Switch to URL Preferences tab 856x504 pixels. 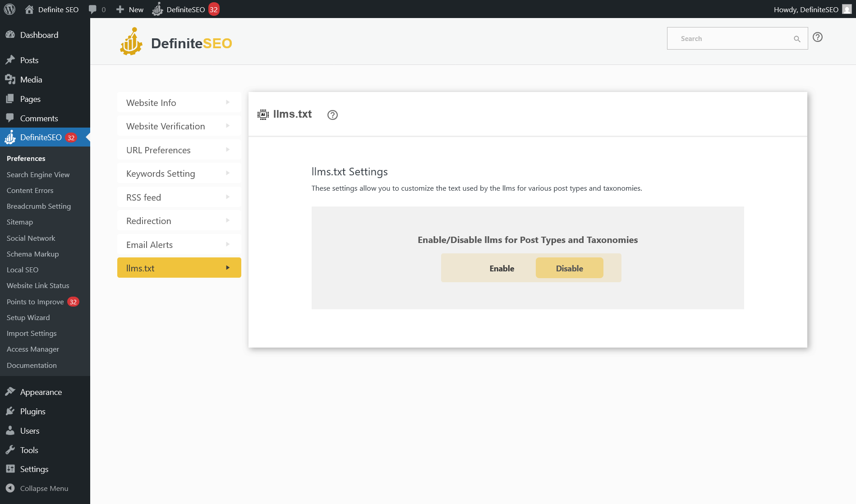[179, 150]
